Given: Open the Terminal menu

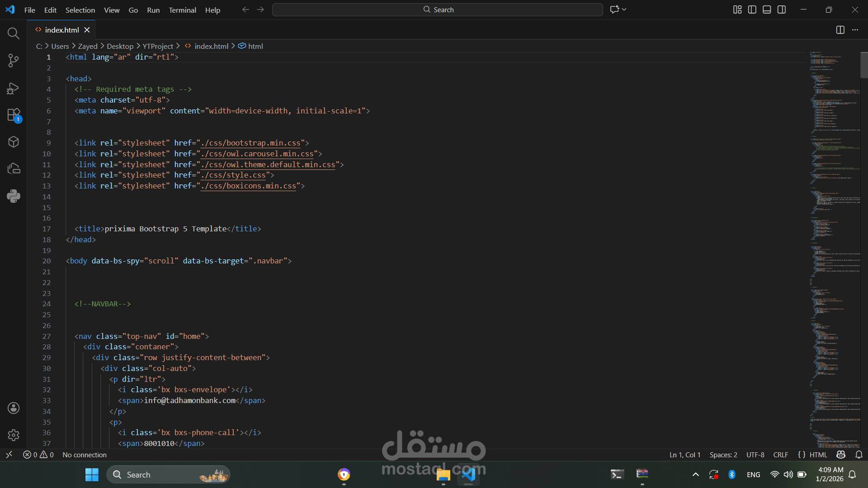Looking at the screenshot, I should click(x=182, y=10).
